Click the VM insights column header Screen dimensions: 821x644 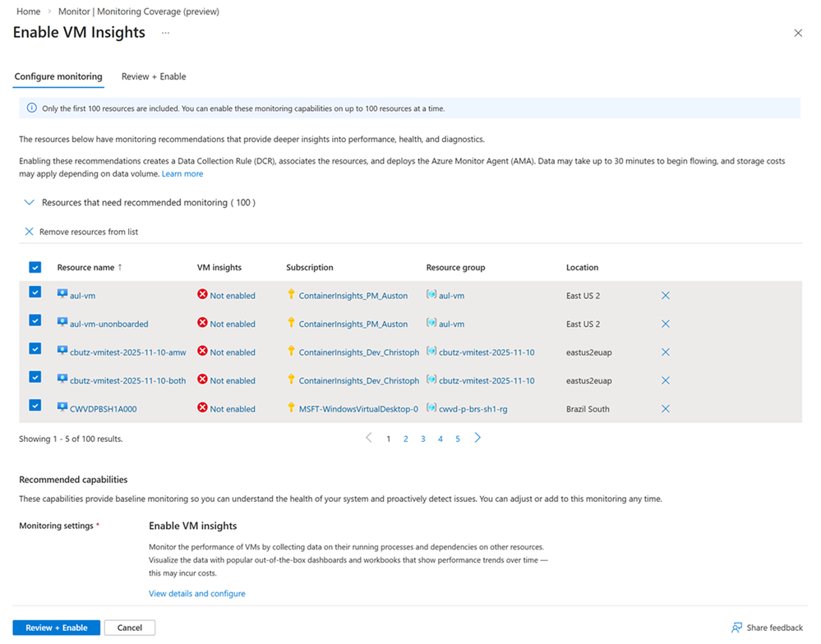[x=219, y=267]
